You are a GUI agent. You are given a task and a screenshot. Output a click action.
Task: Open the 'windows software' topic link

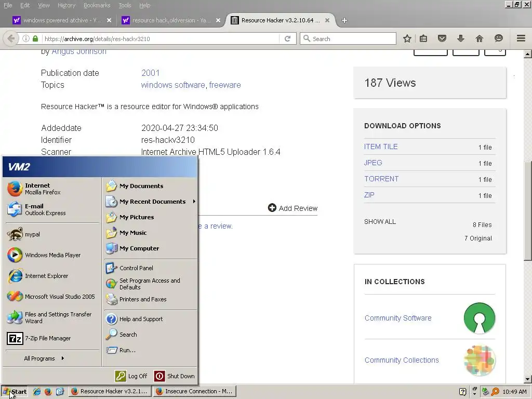pyautogui.click(x=173, y=85)
